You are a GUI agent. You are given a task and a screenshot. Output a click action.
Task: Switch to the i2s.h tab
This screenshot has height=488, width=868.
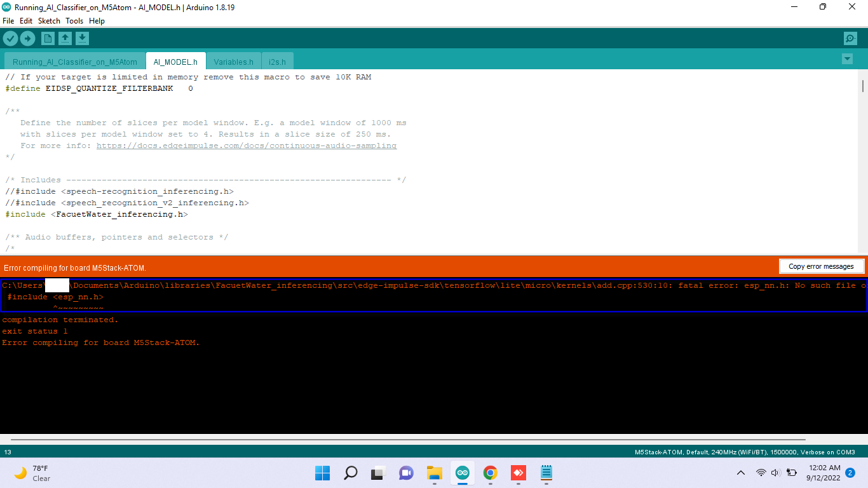point(277,62)
